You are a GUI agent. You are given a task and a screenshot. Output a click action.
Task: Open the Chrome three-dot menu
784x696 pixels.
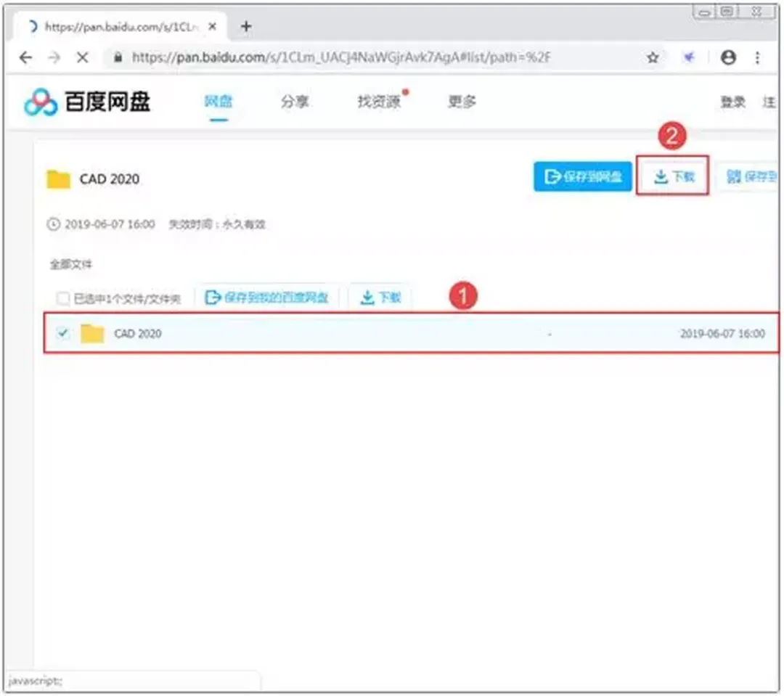pos(757,57)
